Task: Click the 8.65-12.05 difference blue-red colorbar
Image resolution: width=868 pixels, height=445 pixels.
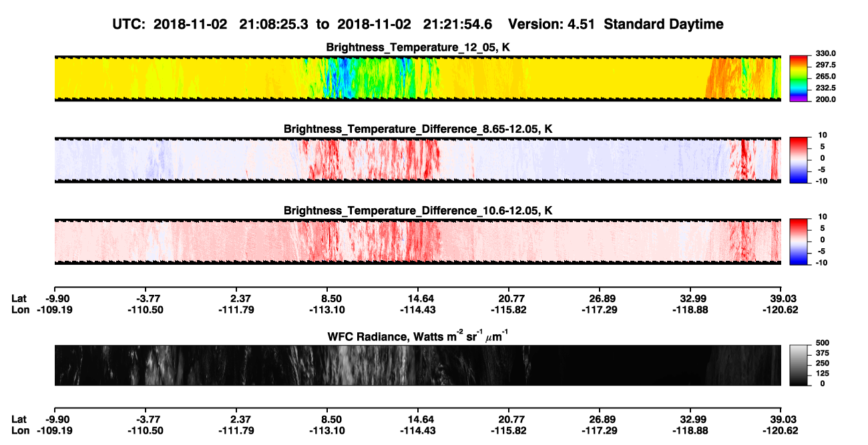Action: pos(799,159)
